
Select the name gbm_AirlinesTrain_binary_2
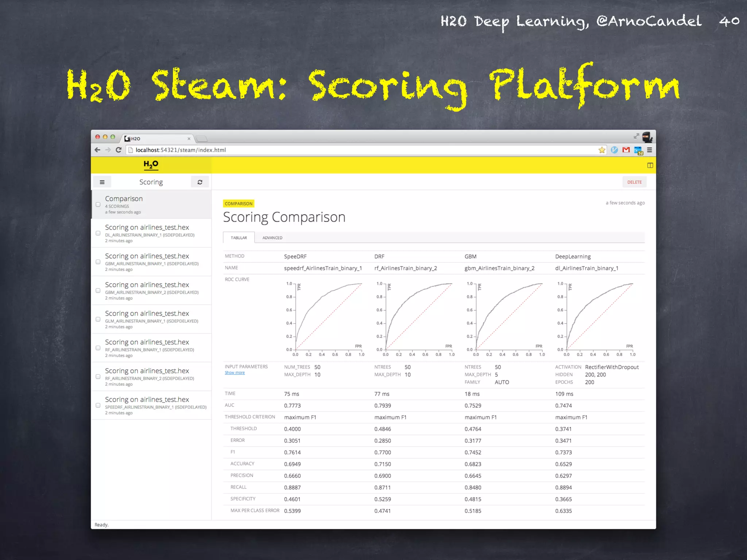pos(499,268)
